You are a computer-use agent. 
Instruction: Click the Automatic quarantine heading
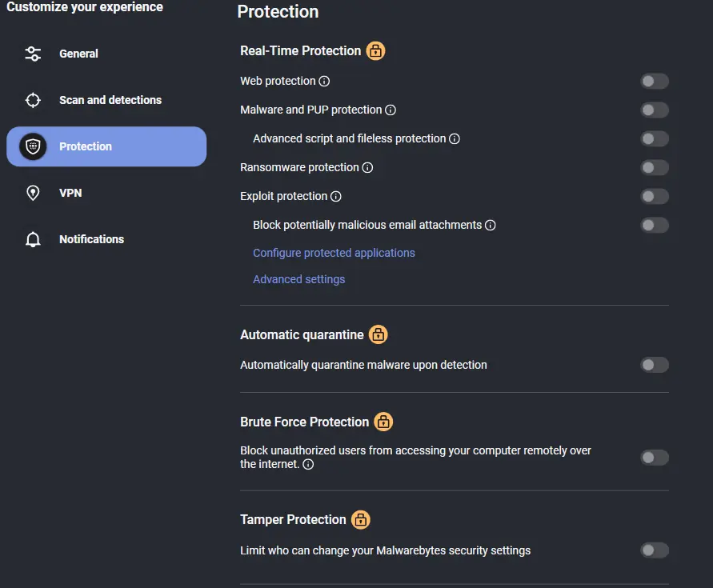302,334
